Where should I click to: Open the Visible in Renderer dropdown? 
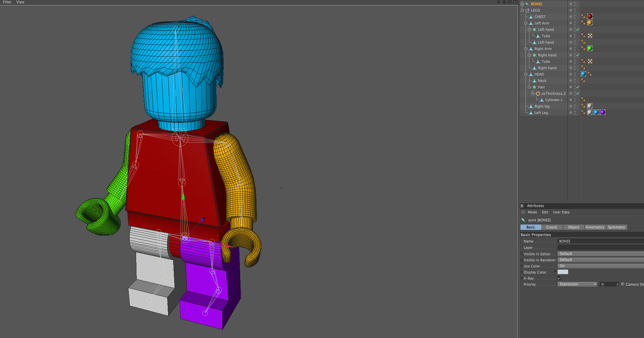600,260
